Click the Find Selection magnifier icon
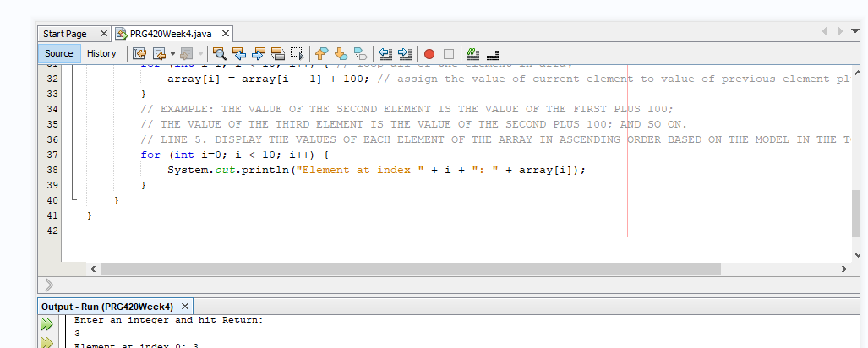The image size is (868, 348). tap(220, 54)
